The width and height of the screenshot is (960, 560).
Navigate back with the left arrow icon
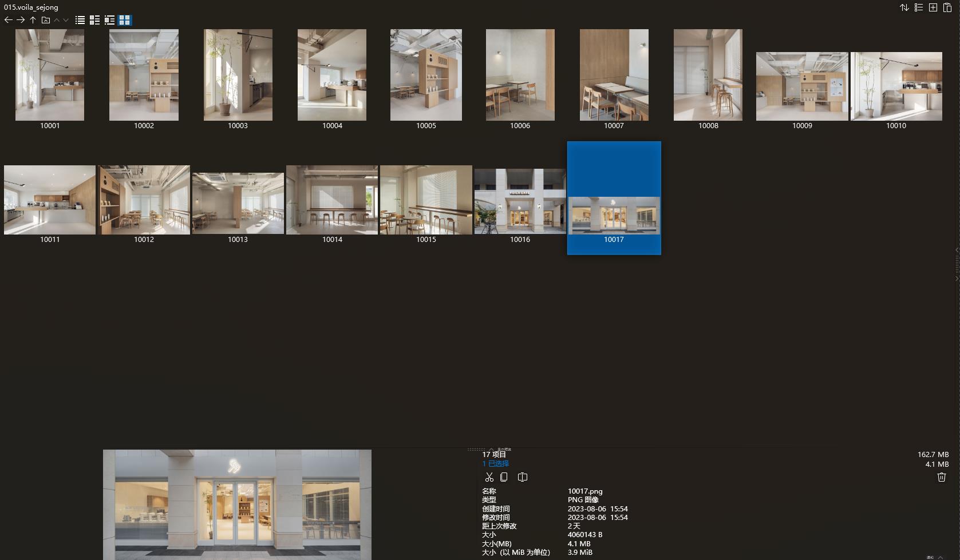(x=8, y=20)
